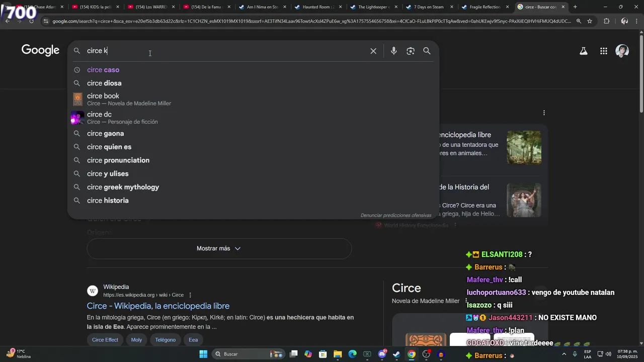Viewport: 644px width, 362px height.
Task: Open Xbox Game Bar app on taskbar
Action: pos(367,354)
